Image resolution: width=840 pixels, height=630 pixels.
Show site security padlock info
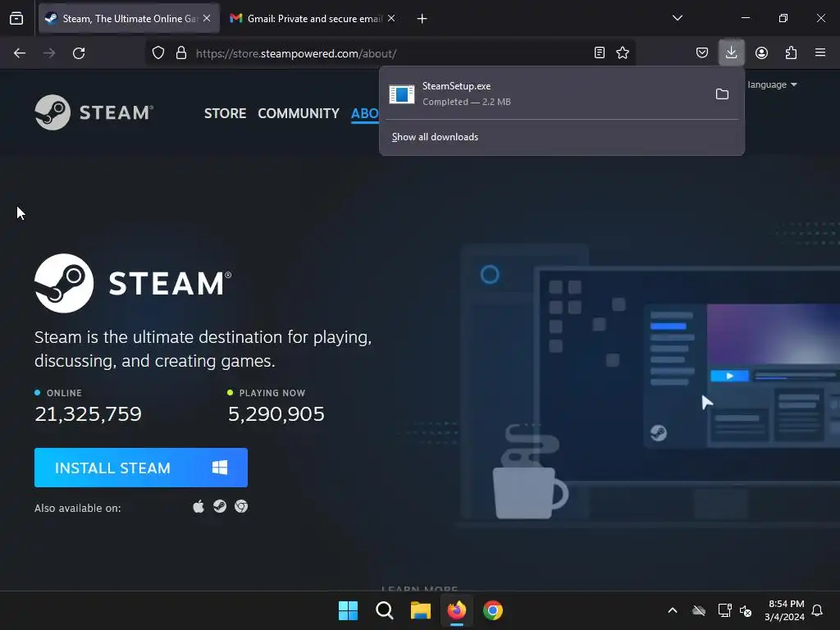pos(181,53)
